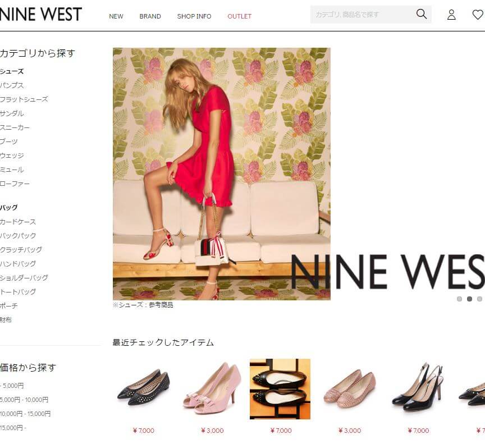Open the wishlist heart icon
This screenshot has width=485, height=448.
click(478, 15)
